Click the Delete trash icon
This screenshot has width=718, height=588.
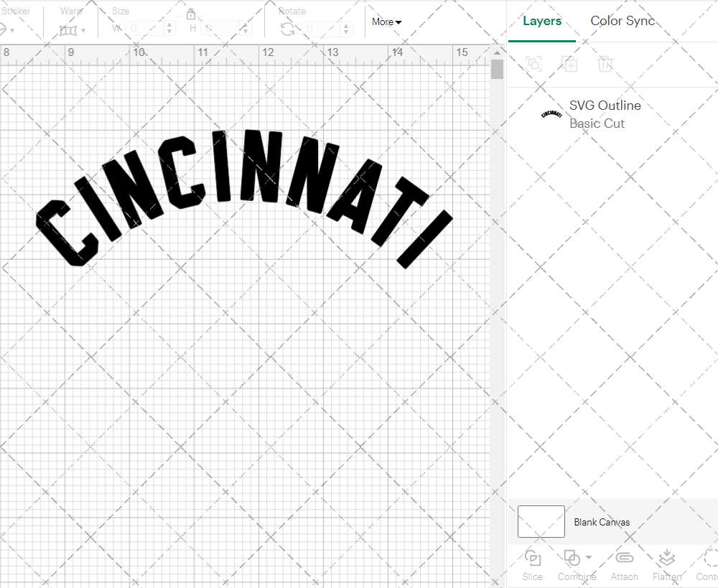[605, 64]
